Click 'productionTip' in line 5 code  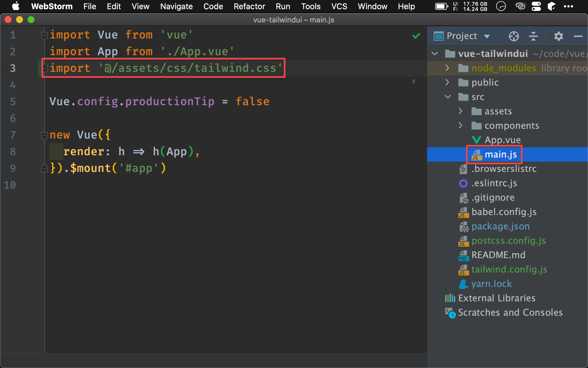pyautogui.click(x=170, y=101)
